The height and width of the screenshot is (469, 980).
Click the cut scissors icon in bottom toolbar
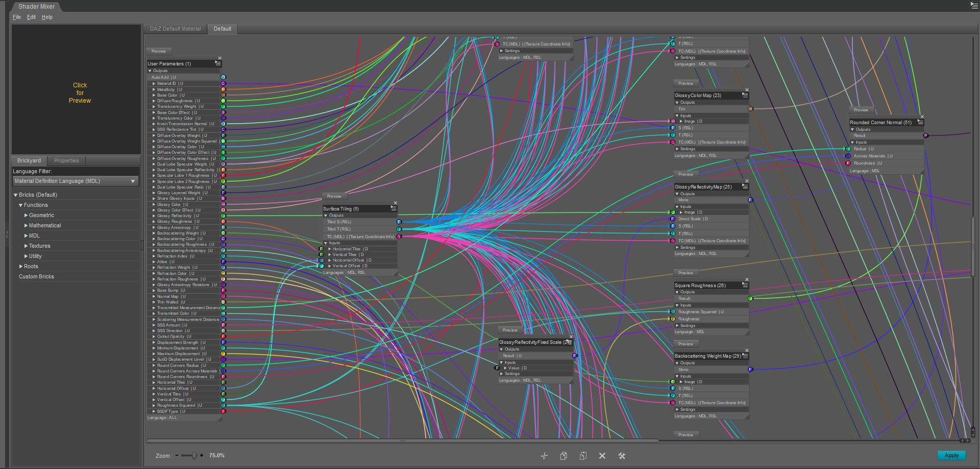pyautogui.click(x=544, y=456)
